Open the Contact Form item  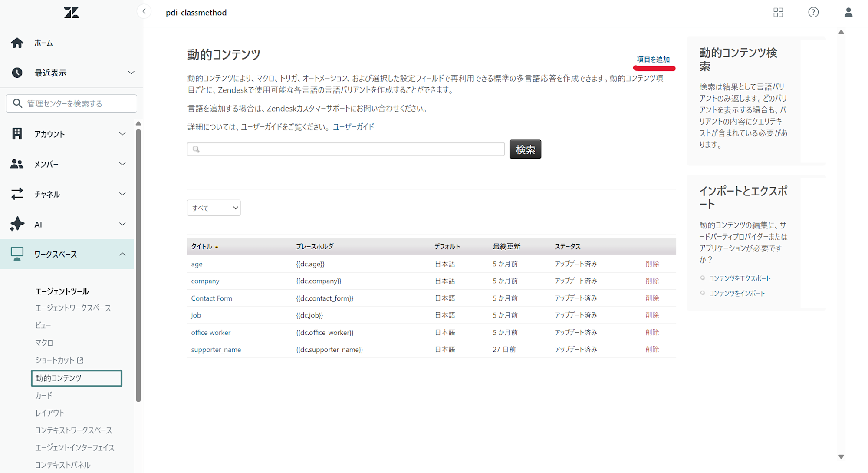coord(211,298)
